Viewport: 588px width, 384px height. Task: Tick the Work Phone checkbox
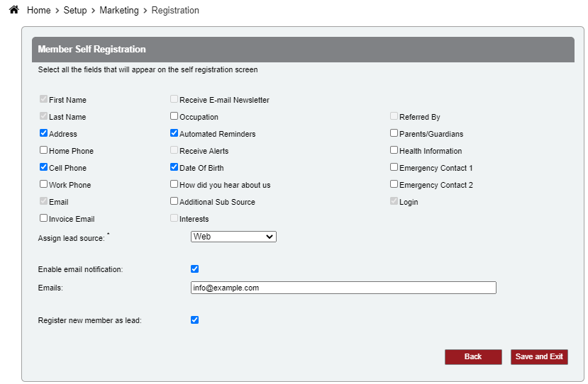pyautogui.click(x=44, y=184)
